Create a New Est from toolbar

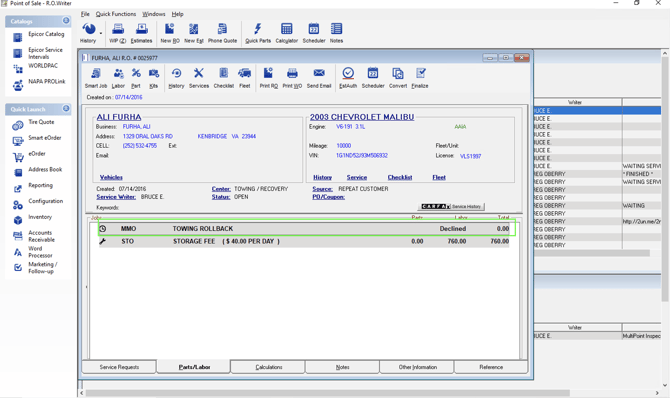pyautogui.click(x=194, y=33)
